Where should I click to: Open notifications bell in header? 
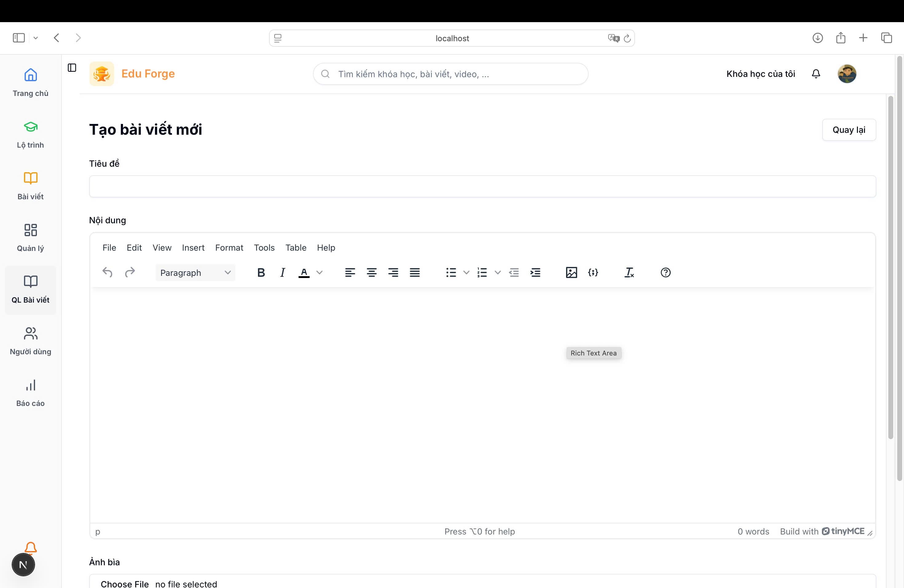(816, 74)
